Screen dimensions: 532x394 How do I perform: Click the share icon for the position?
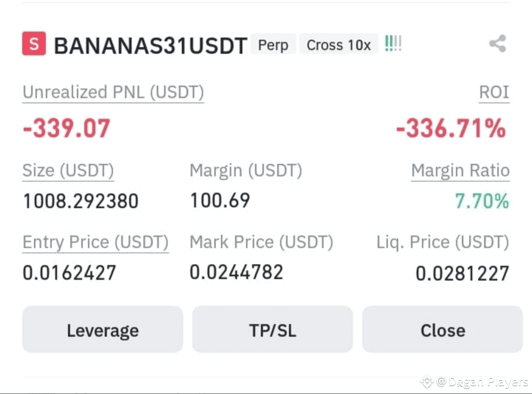[498, 43]
